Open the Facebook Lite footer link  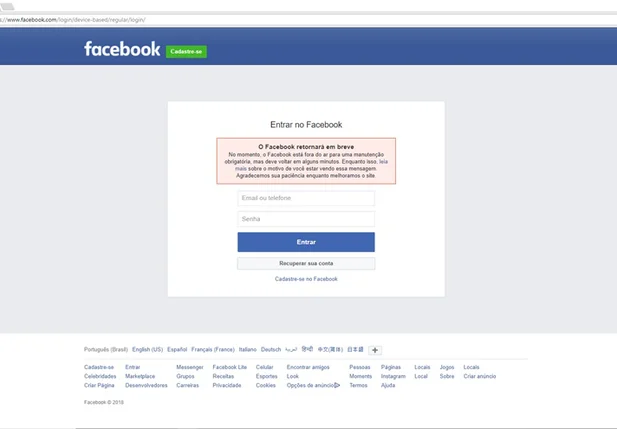(x=230, y=367)
